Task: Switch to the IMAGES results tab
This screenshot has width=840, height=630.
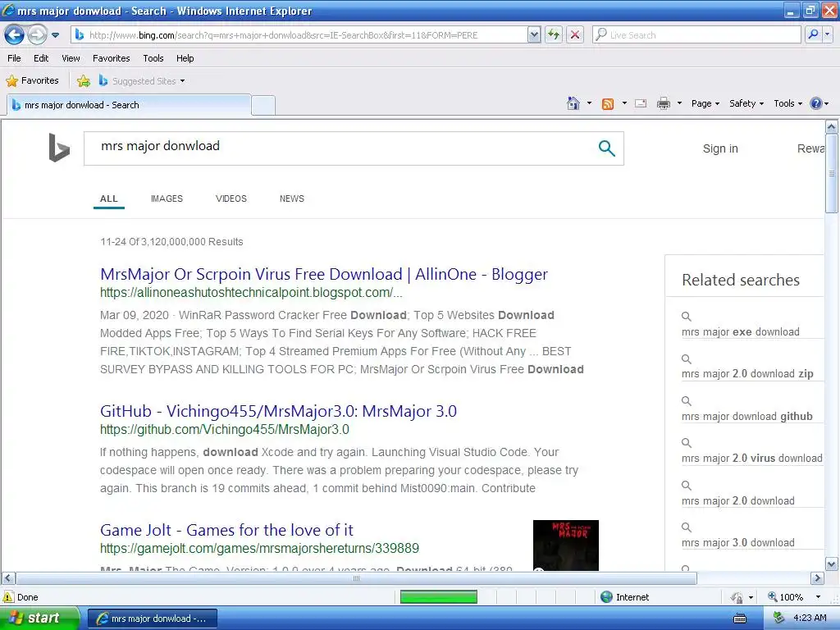Action: point(167,199)
